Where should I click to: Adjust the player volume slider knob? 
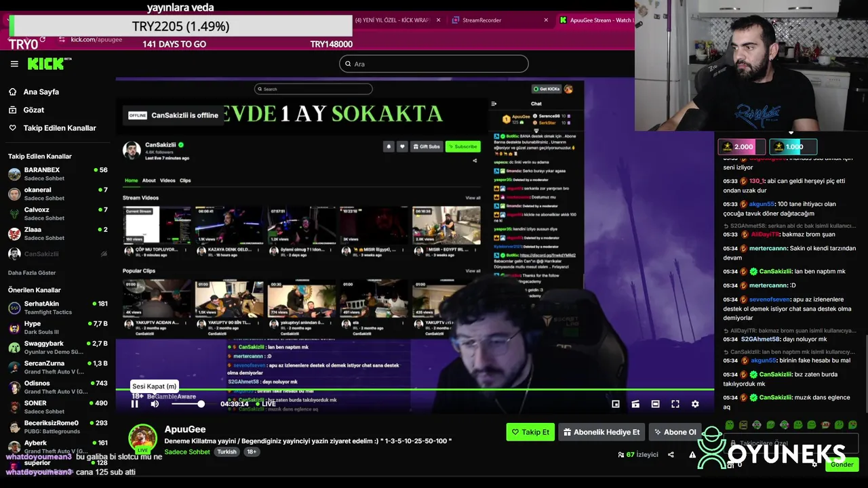pos(201,404)
